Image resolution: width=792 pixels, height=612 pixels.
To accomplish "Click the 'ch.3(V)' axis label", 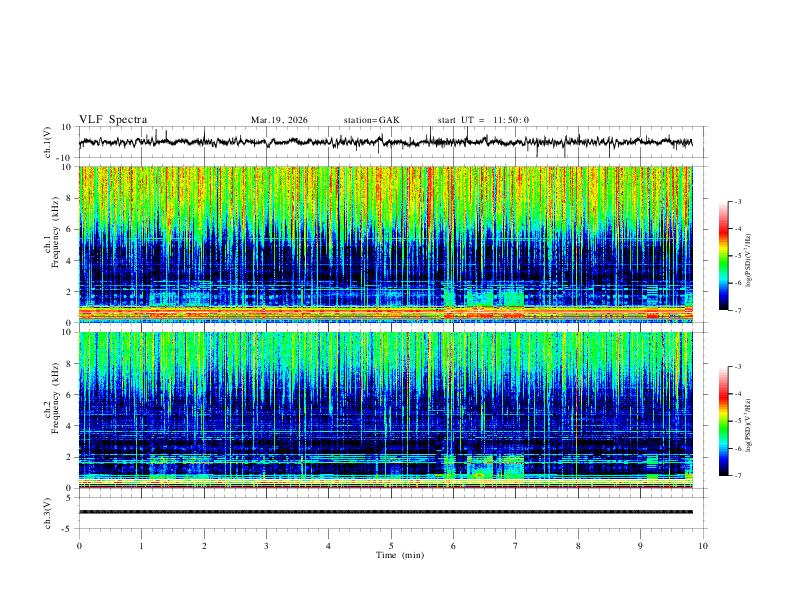I will (48, 513).
